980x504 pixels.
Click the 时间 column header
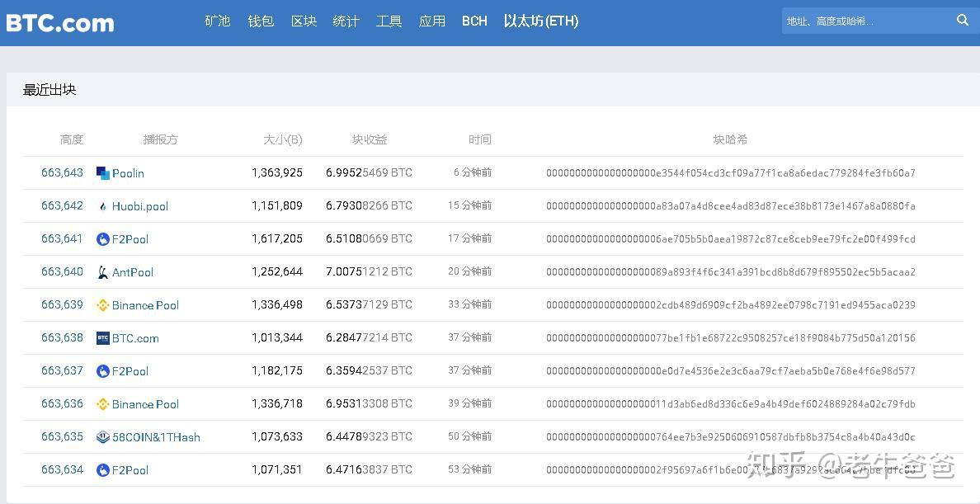coord(480,139)
